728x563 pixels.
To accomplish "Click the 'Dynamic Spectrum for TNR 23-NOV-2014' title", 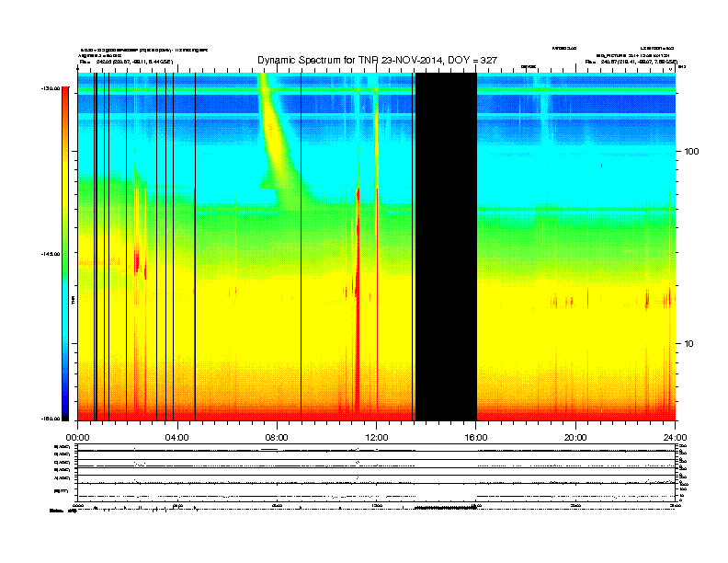I will click(377, 61).
